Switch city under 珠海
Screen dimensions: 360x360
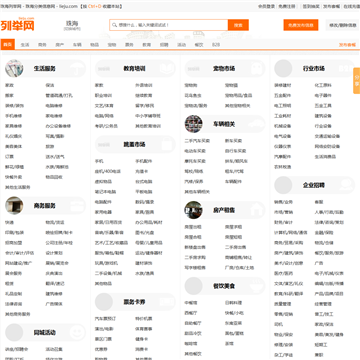point(72,29)
